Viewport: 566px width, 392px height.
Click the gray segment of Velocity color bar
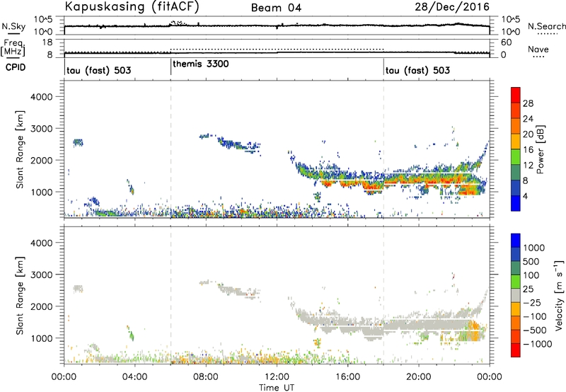pyautogui.click(x=516, y=295)
